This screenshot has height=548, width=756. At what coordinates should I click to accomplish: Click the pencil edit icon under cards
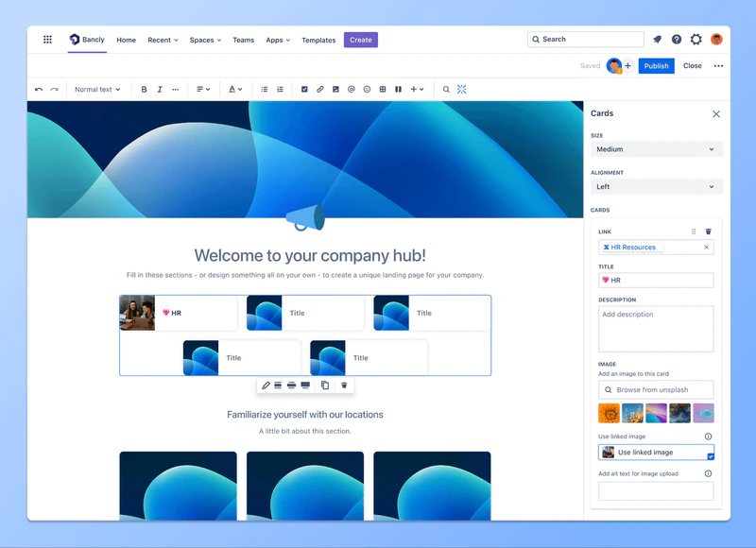266,385
